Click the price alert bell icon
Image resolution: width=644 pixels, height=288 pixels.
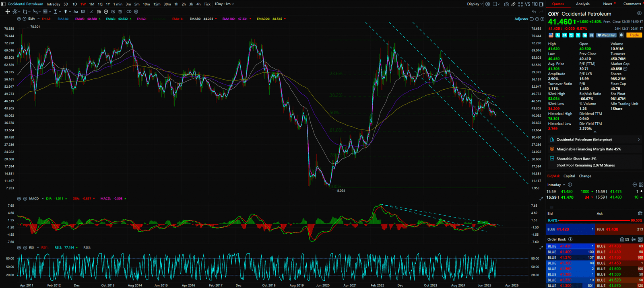coord(621,35)
